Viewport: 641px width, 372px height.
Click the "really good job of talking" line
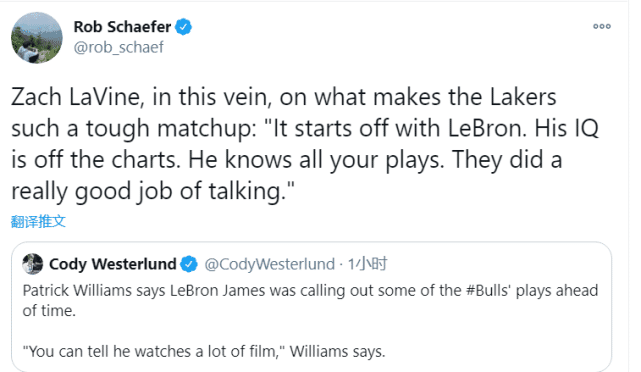152,191
